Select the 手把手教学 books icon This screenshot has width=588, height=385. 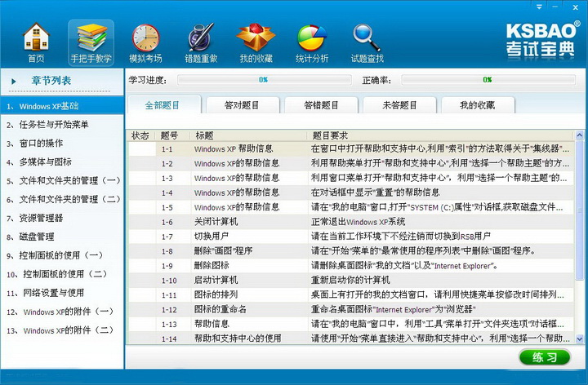click(91, 42)
